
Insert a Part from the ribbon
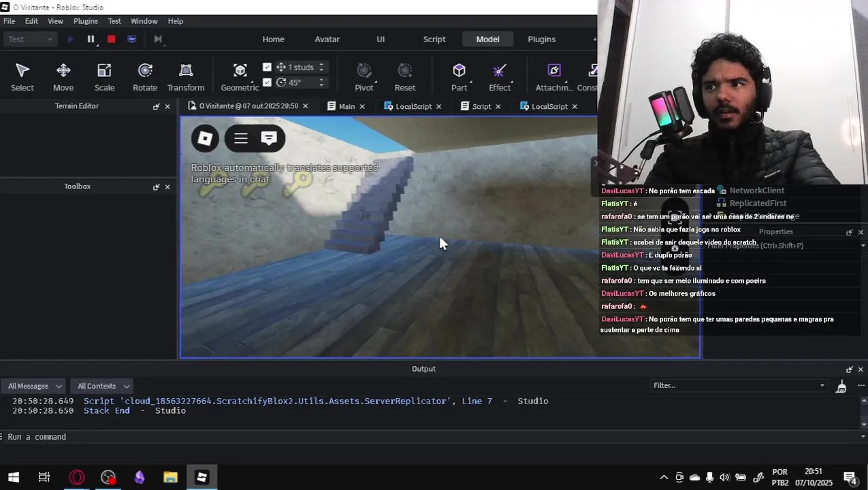[460, 77]
